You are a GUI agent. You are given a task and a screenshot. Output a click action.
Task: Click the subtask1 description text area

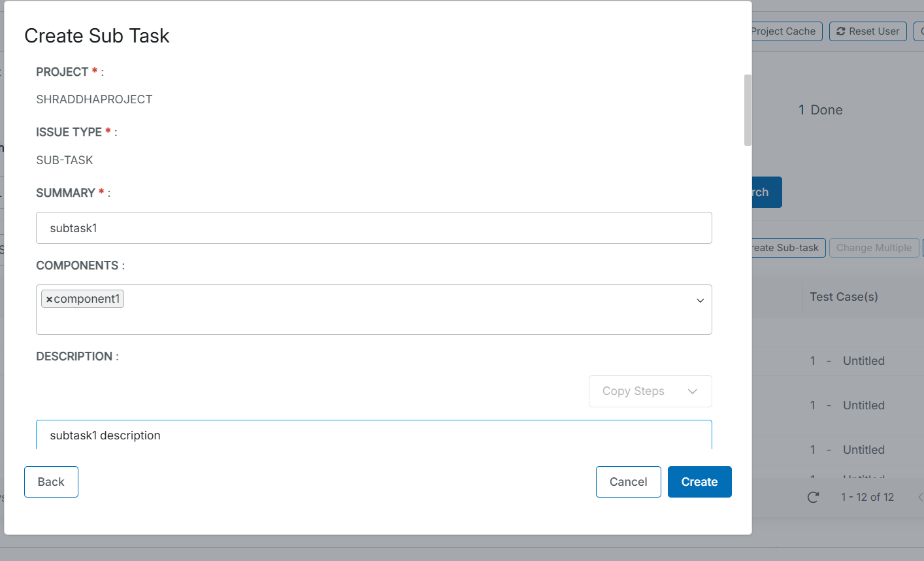372,435
